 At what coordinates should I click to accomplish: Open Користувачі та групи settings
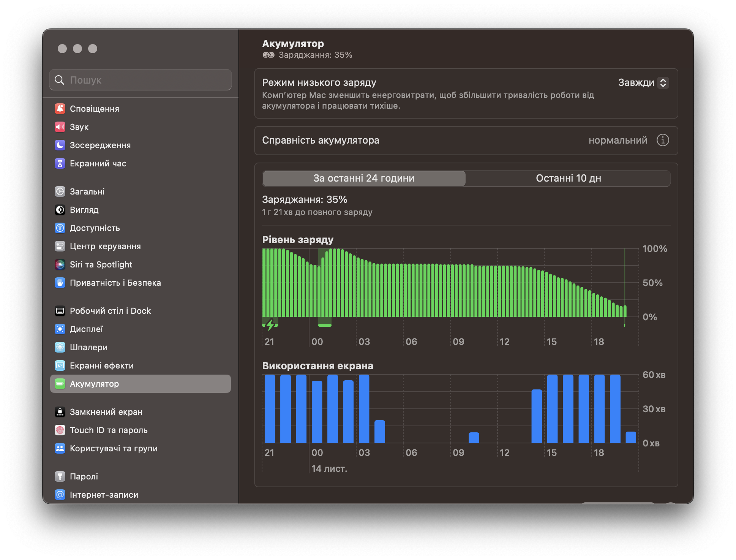point(113,448)
